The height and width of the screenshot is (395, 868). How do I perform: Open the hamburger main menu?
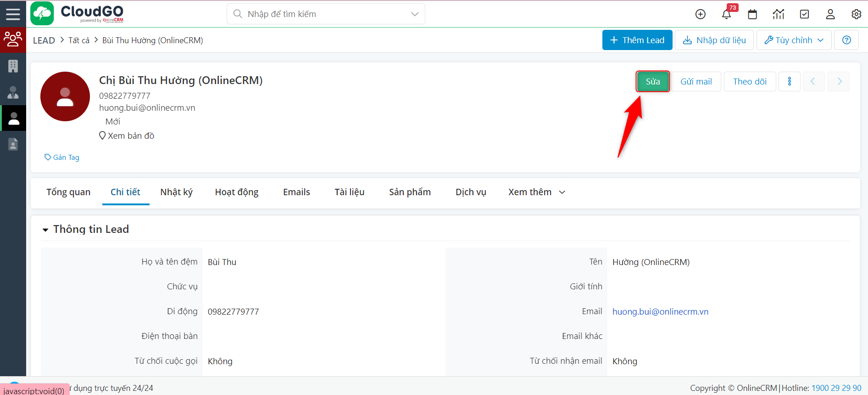point(13,14)
